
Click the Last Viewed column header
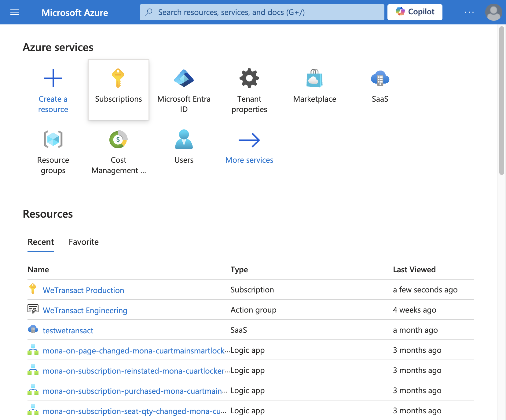[x=414, y=270]
